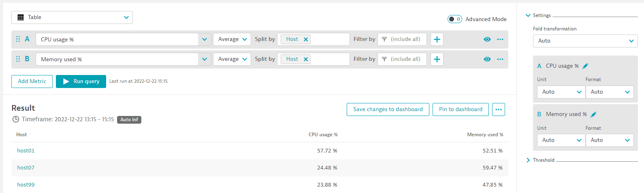The image size is (644, 193).
Task: Hide metric A with the eye icon
Action: point(487,39)
